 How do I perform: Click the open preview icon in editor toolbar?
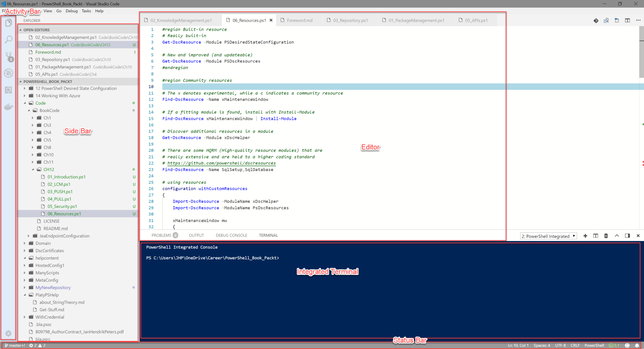[x=606, y=20]
